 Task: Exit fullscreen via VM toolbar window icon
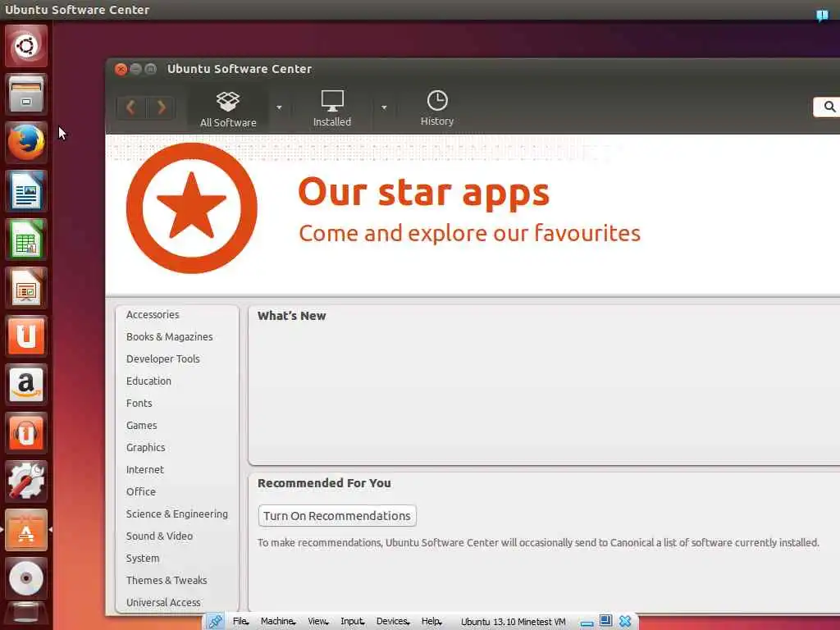(x=605, y=621)
